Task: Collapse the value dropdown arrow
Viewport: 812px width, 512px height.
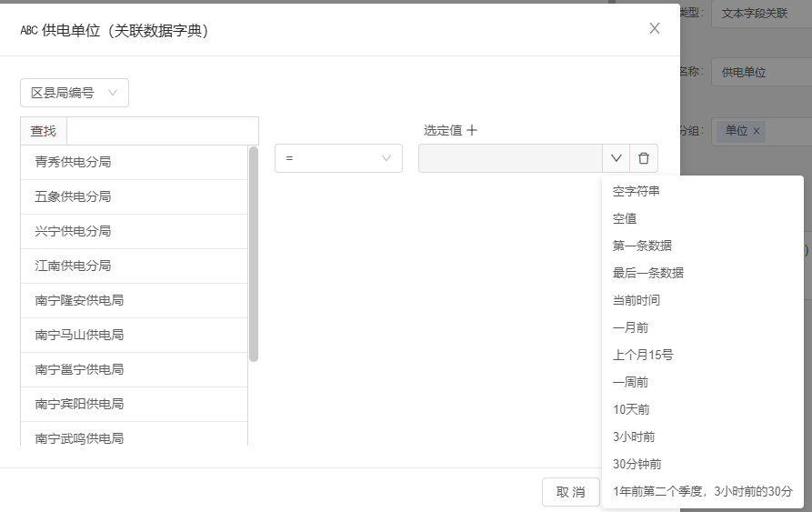Action: point(616,158)
